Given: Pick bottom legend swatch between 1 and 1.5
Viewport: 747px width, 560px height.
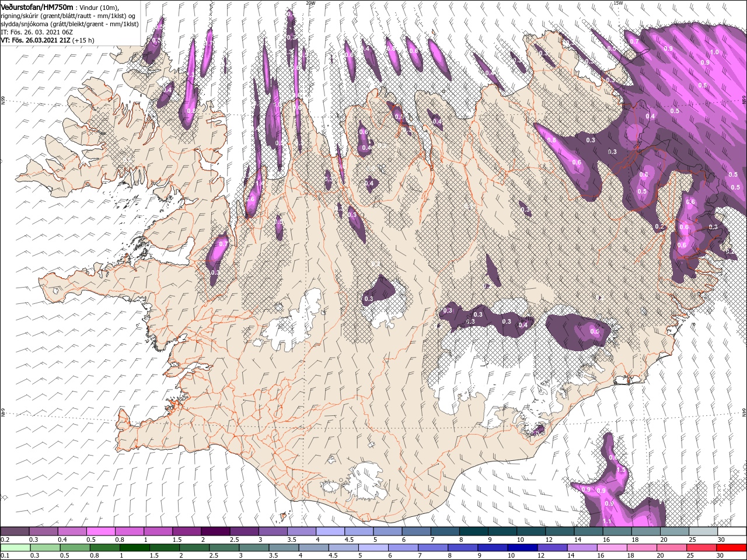Looking at the screenshot, I should (x=135, y=547).
